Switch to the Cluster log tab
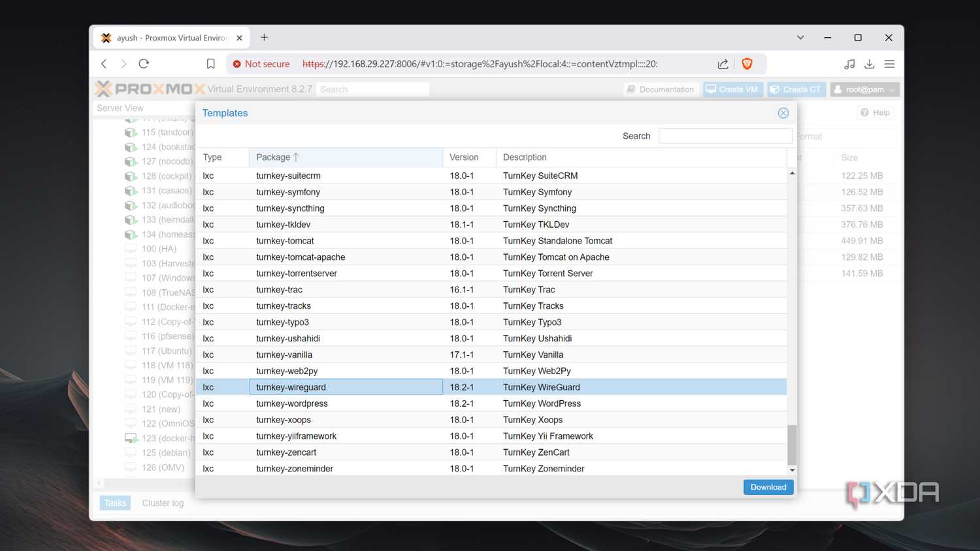 pyautogui.click(x=163, y=503)
